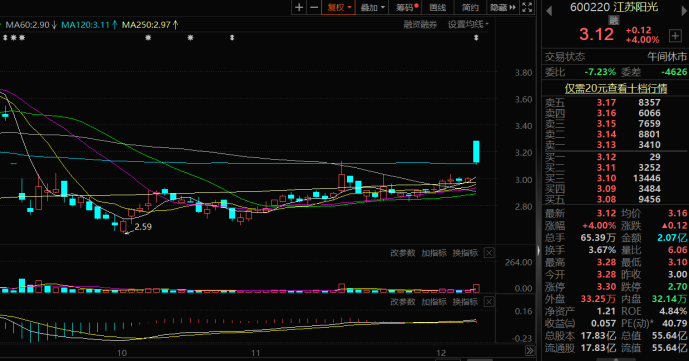Collapse side panel with 隐藏 button
689x361 pixels.
point(503,7)
